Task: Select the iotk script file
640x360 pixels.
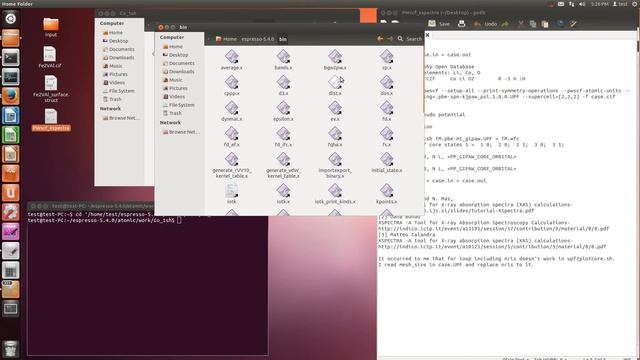Action: (231, 194)
